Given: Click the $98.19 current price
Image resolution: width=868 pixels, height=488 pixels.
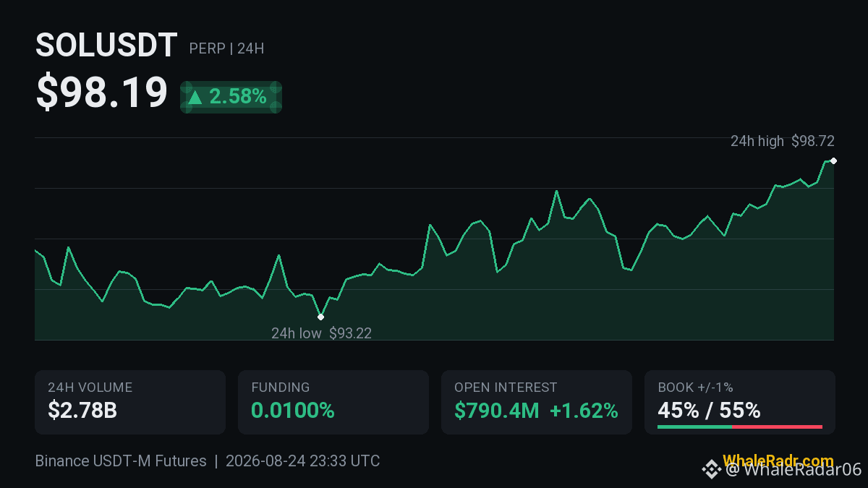Looking at the screenshot, I should [102, 93].
